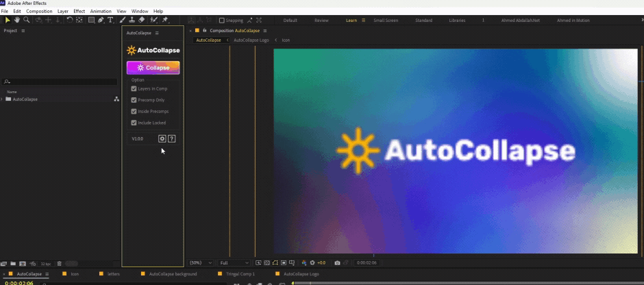Select the Zoom magnifier tool
Viewport: 644px width, 285px height.
click(26, 20)
